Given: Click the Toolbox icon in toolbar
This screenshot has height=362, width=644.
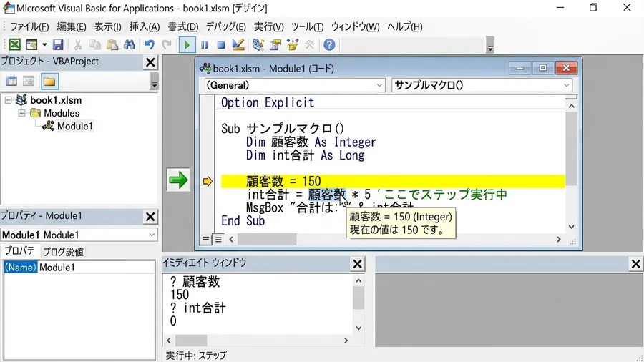Looking at the screenshot, I should click(310, 44).
